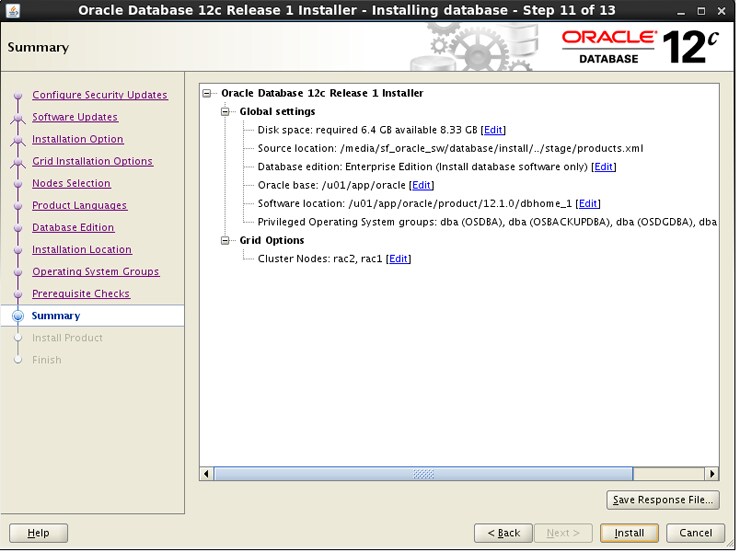Click the horizontal scrollbar left arrow
The image size is (740, 552).
[206, 474]
